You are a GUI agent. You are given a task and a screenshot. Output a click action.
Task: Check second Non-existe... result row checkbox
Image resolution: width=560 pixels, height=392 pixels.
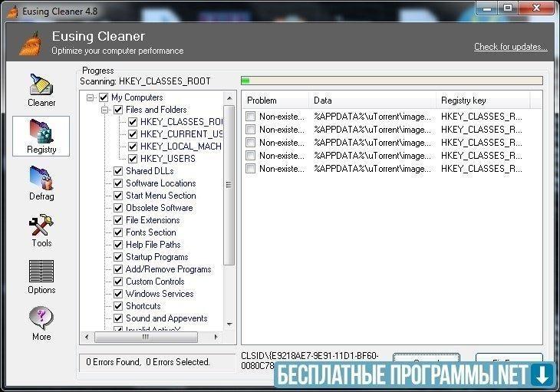click(251, 129)
